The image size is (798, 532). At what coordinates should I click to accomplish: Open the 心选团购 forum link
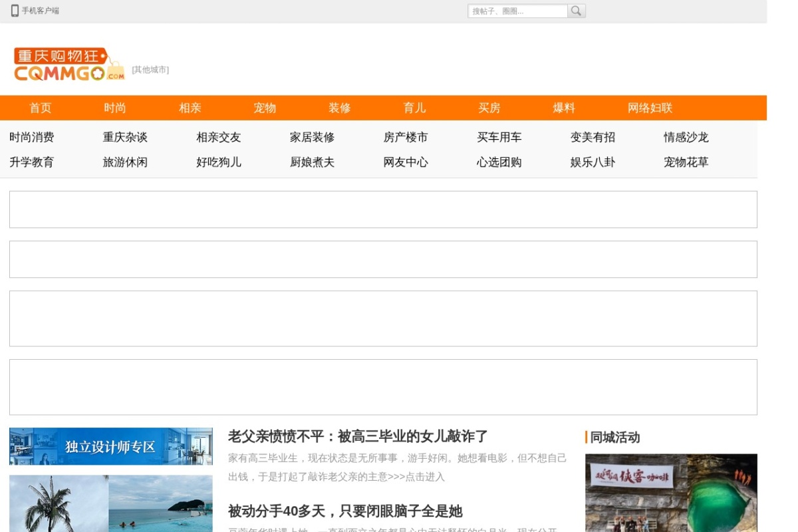click(499, 162)
